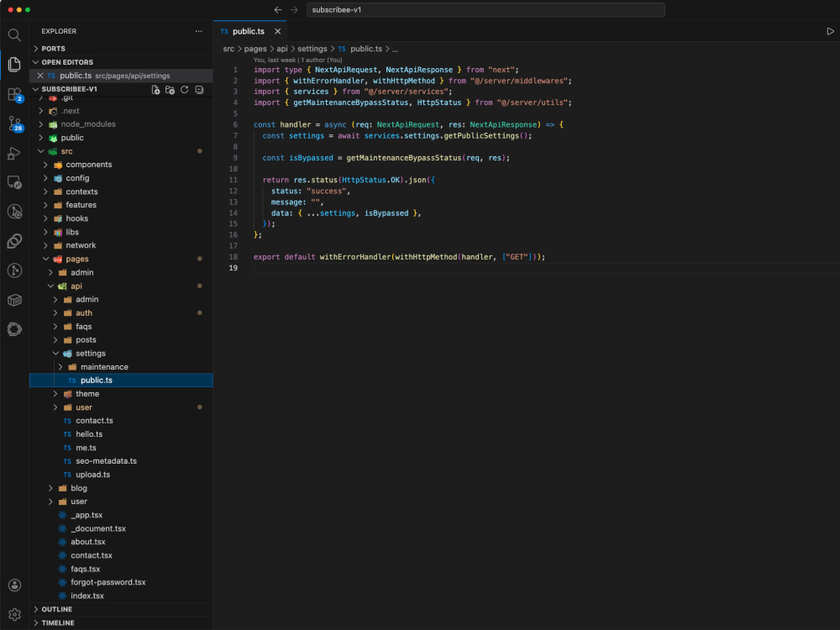Open Source Control view with badge 26
Image resolution: width=840 pixels, height=630 pixels.
click(x=14, y=123)
